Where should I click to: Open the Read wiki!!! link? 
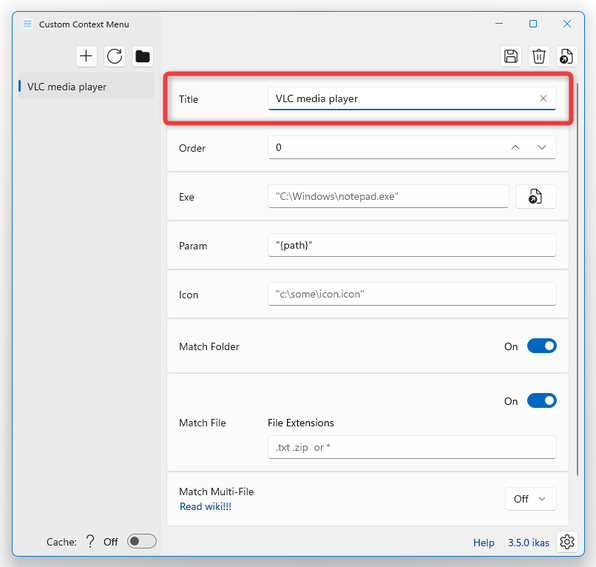tap(205, 507)
